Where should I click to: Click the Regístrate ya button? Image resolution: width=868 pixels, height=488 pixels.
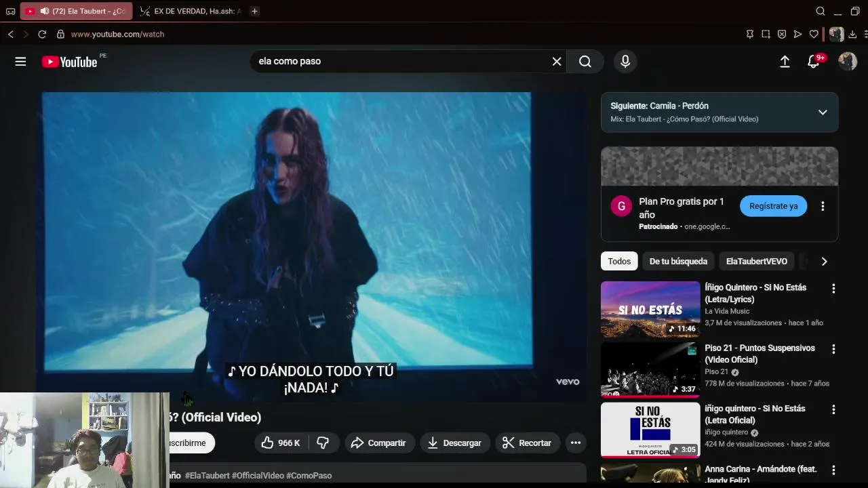click(x=774, y=206)
